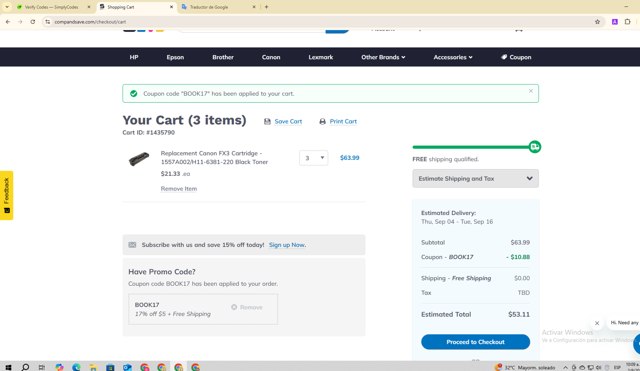Close the chat greeting bubble
640x371 pixels.
click(597, 323)
